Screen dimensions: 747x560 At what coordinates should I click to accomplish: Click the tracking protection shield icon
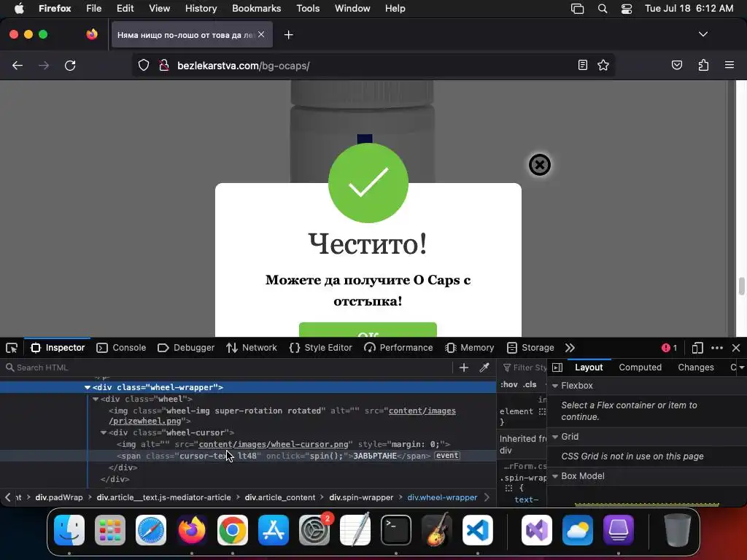(144, 66)
